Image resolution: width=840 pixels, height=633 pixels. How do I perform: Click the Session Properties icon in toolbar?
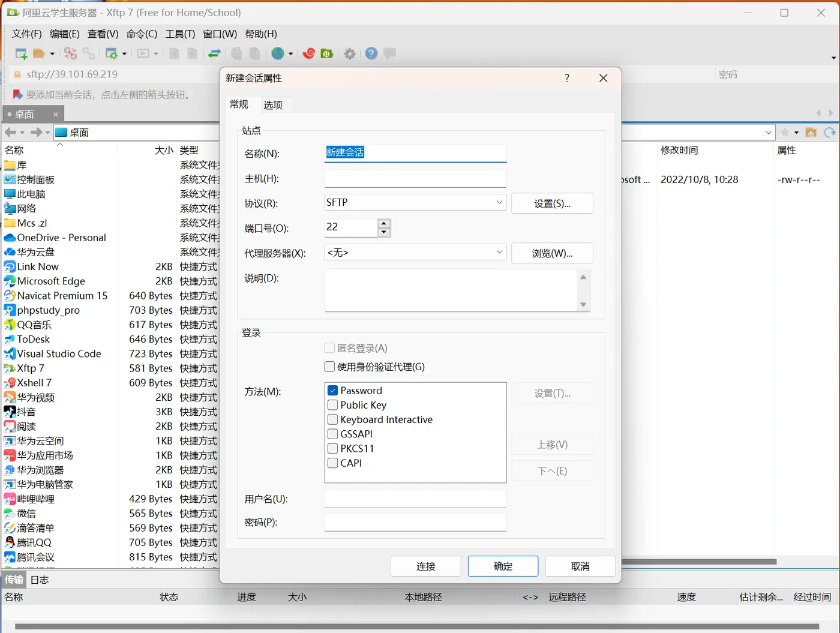click(112, 54)
